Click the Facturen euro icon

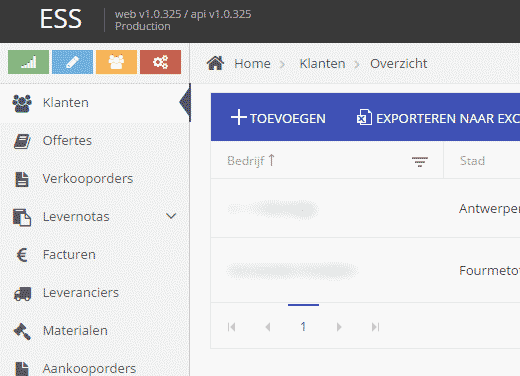click(x=22, y=255)
